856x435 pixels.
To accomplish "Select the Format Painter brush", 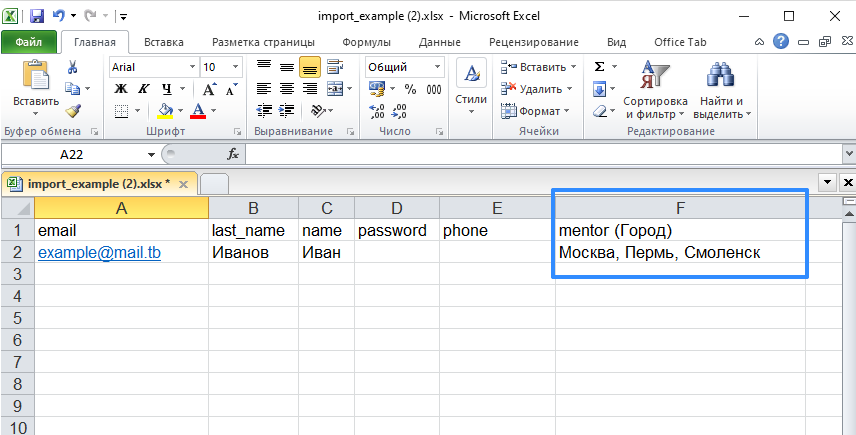I will 72,111.
